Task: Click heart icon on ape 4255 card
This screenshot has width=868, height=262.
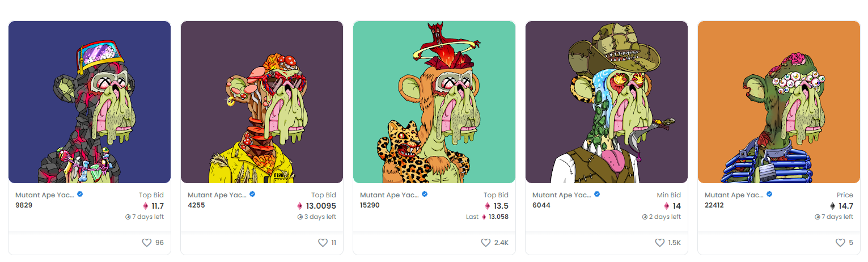Action: pos(323,243)
